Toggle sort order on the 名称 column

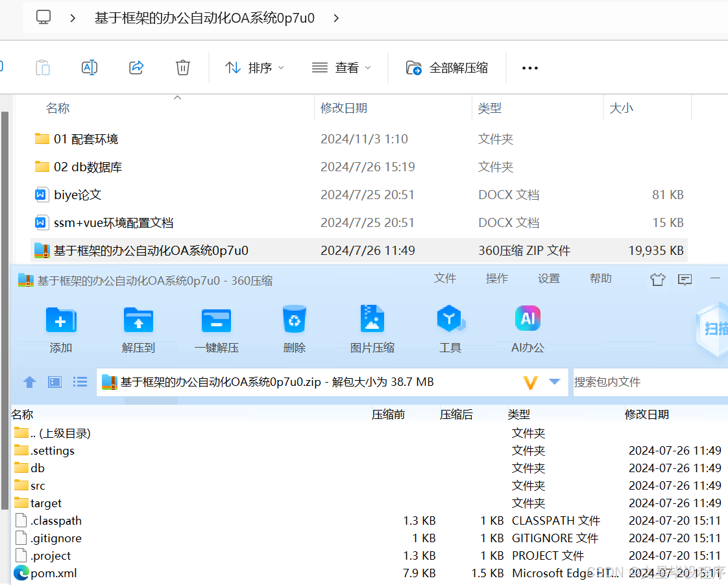point(58,108)
